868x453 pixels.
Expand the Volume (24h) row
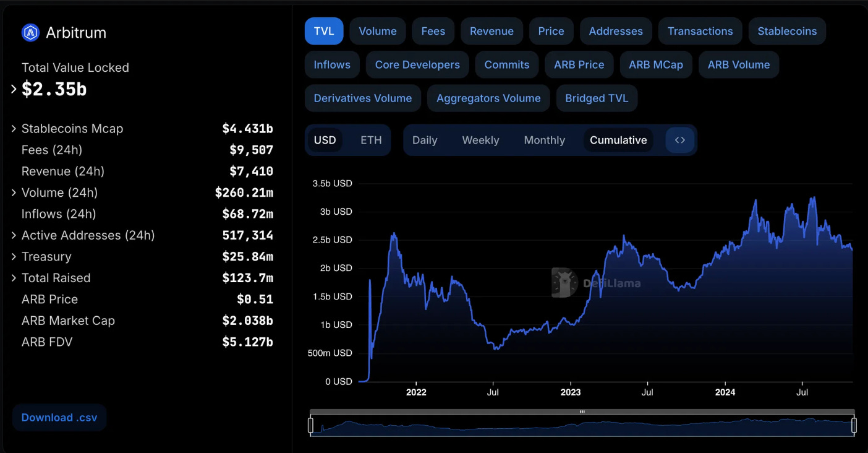[14, 192]
